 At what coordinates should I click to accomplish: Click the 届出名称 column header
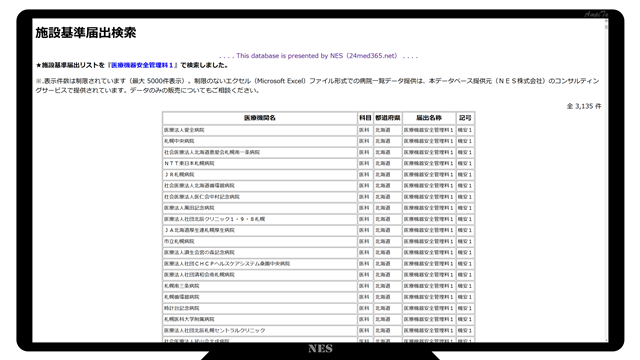(429, 118)
